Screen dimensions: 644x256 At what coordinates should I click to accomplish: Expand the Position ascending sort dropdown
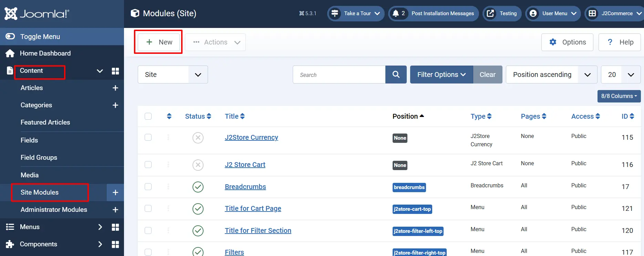point(551,75)
